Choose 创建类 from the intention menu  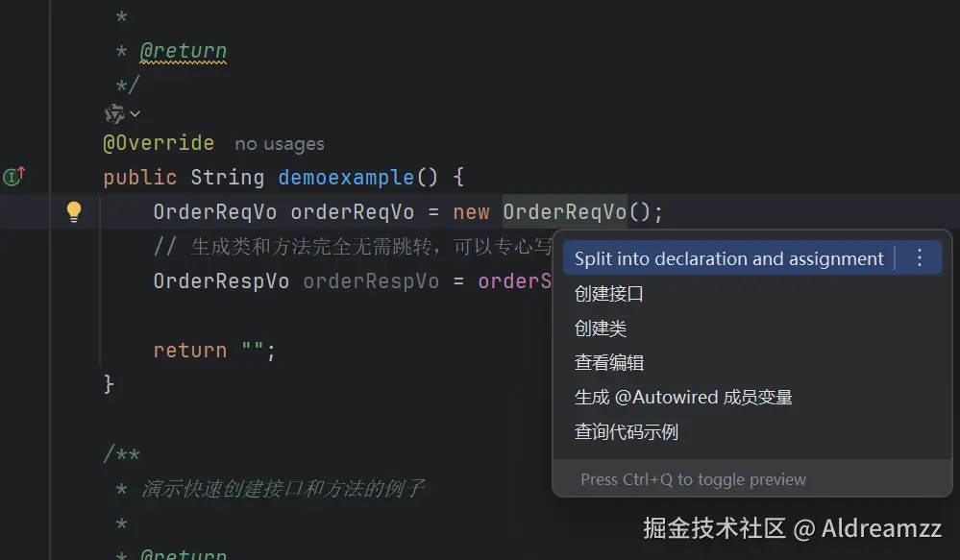pyautogui.click(x=601, y=329)
